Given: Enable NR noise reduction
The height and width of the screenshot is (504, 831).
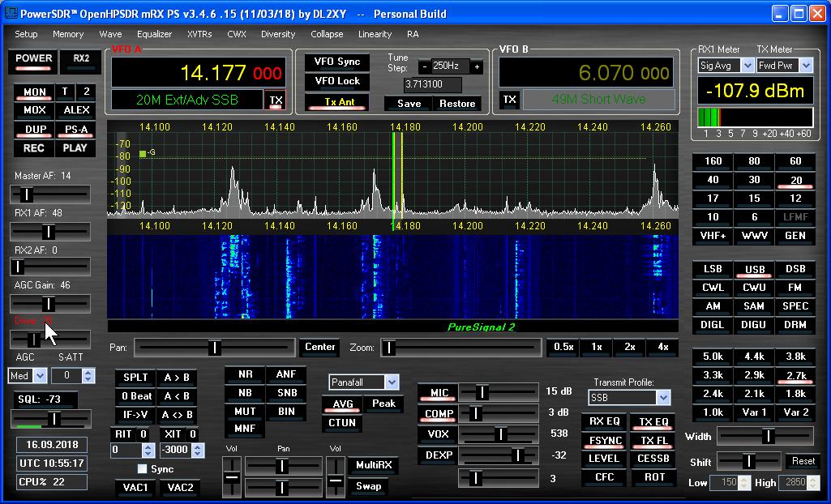Looking at the screenshot, I should (245, 374).
